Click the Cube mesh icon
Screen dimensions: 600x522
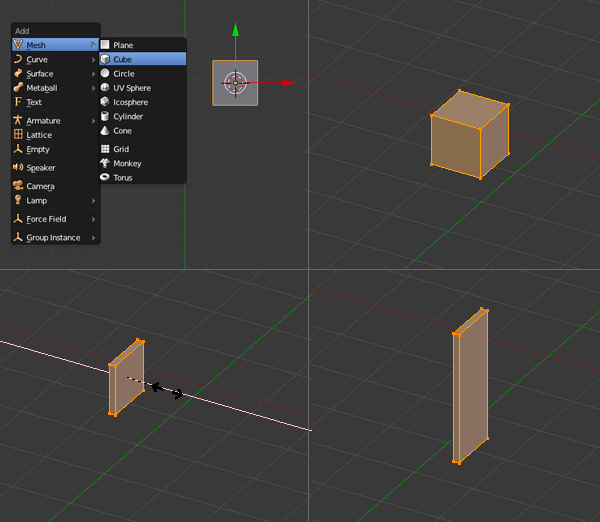coord(105,59)
